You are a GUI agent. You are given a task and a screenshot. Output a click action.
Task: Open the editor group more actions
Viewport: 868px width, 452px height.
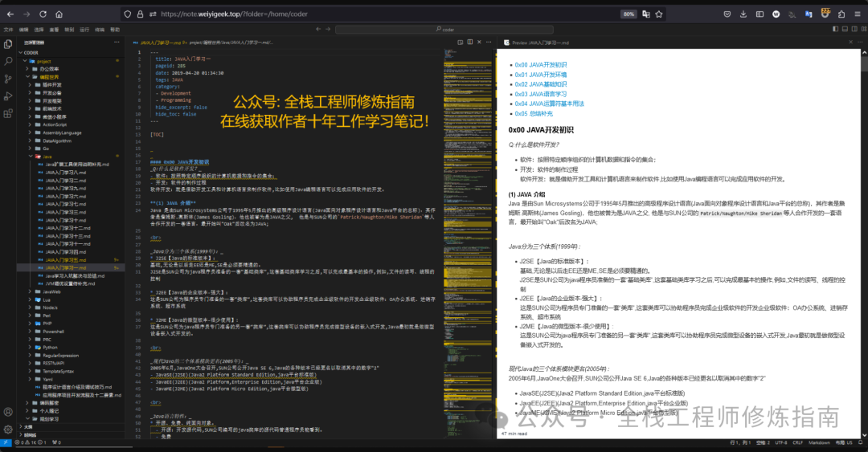pos(489,42)
